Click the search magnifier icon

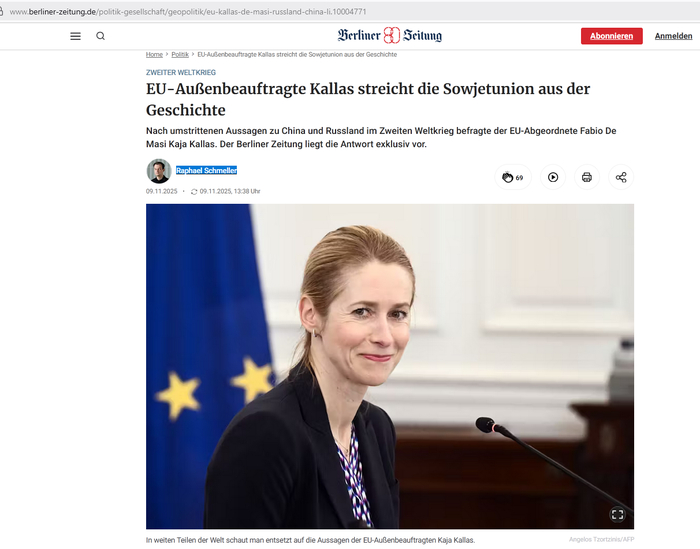coord(100,36)
